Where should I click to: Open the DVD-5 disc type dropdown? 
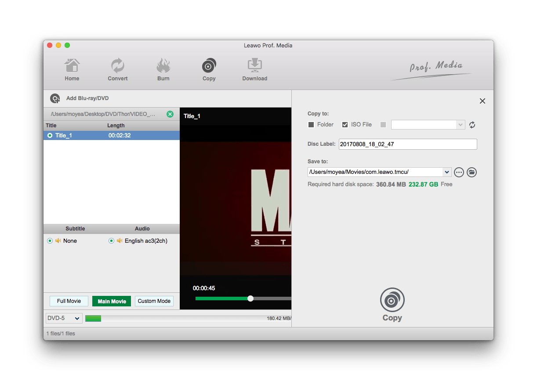(64, 318)
